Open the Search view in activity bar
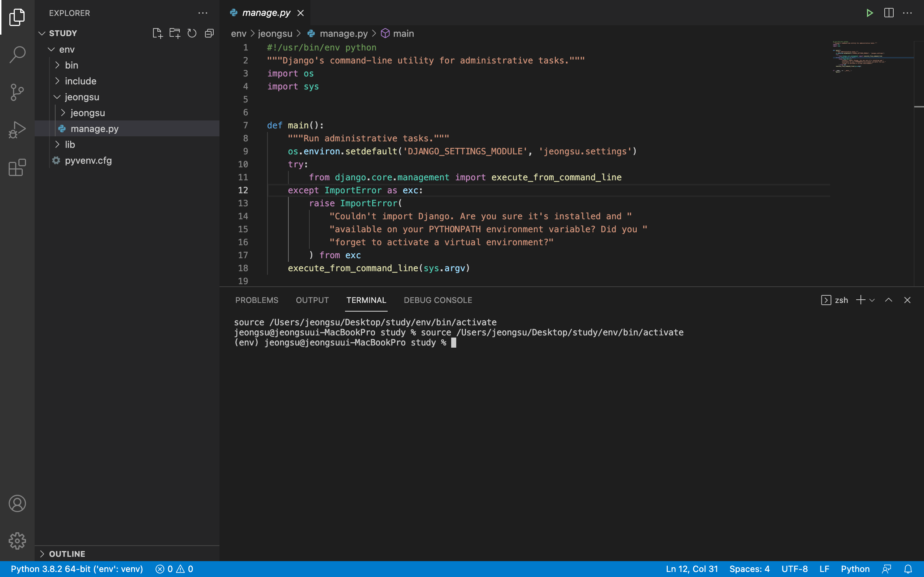This screenshot has width=924, height=577. 17,54
